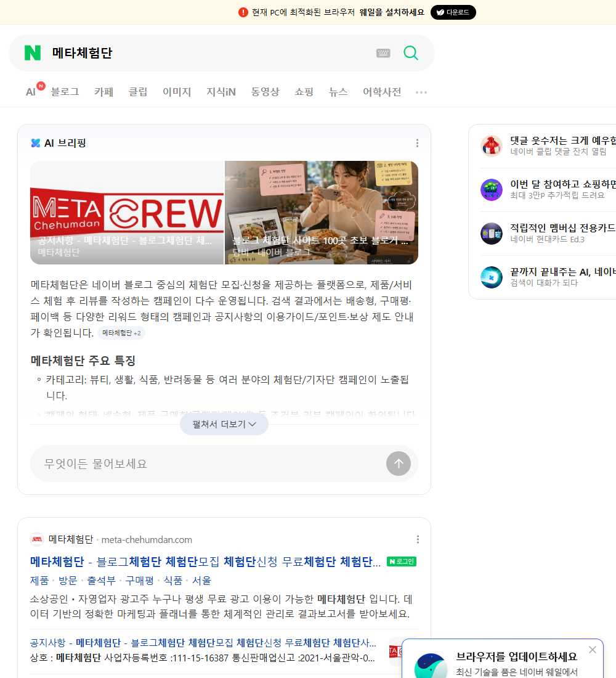Switch to the 쇼핑 tab

[304, 92]
